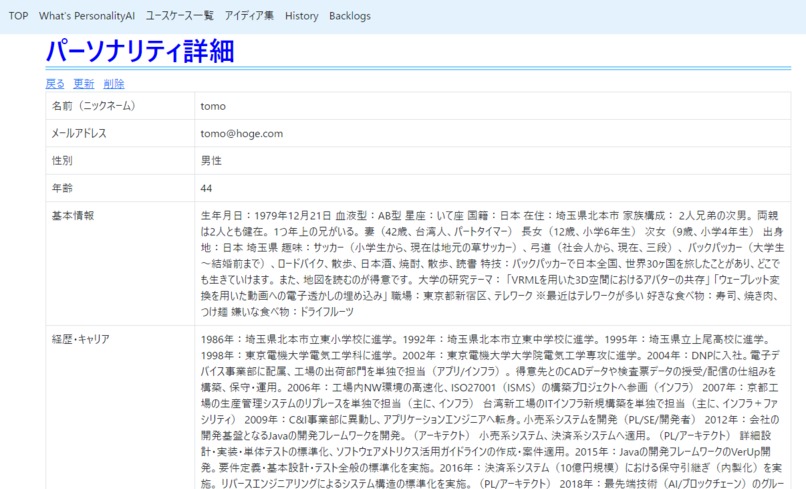Open What's PersonalityAI page
806x489 pixels.
(x=87, y=16)
